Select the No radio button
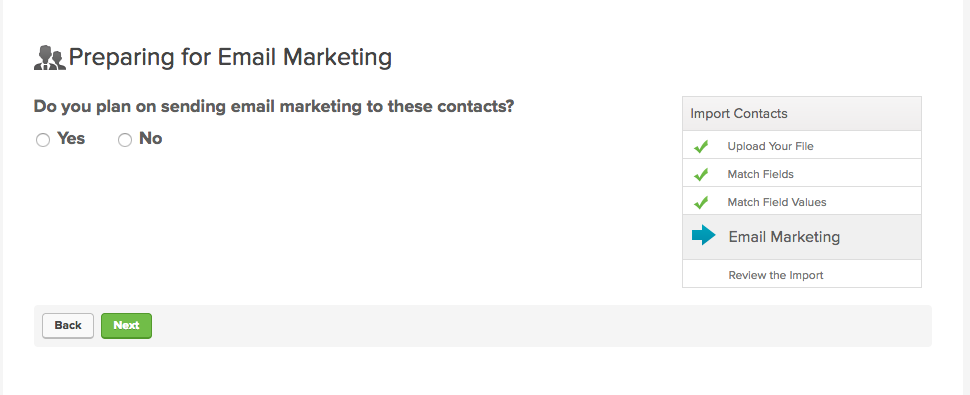This screenshot has width=970, height=395. pyautogui.click(x=125, y=140)
